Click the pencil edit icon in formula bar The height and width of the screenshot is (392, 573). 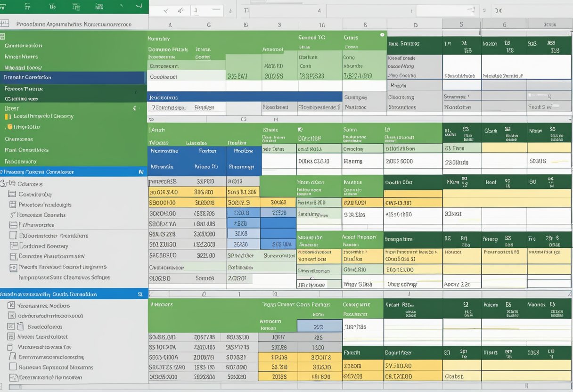[x=180, y=10]
